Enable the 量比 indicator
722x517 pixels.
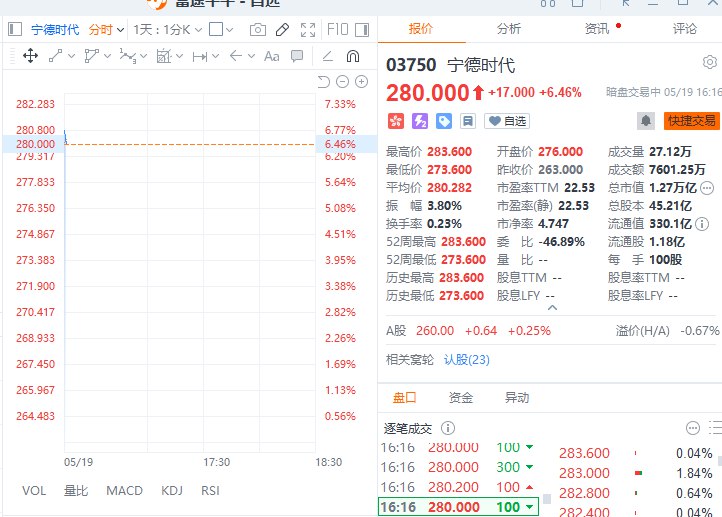click(76, 491)
